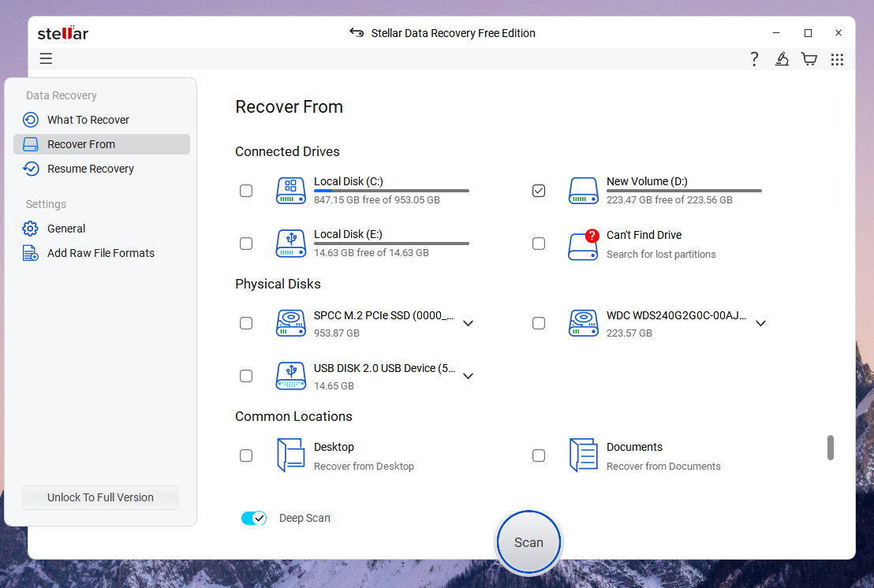Click the Desktop location icon
Viewport: 874px width, 588px height.
coord(290,456)
